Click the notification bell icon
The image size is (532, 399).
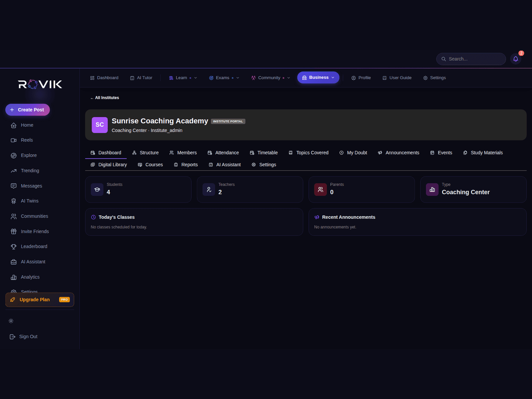515,59
